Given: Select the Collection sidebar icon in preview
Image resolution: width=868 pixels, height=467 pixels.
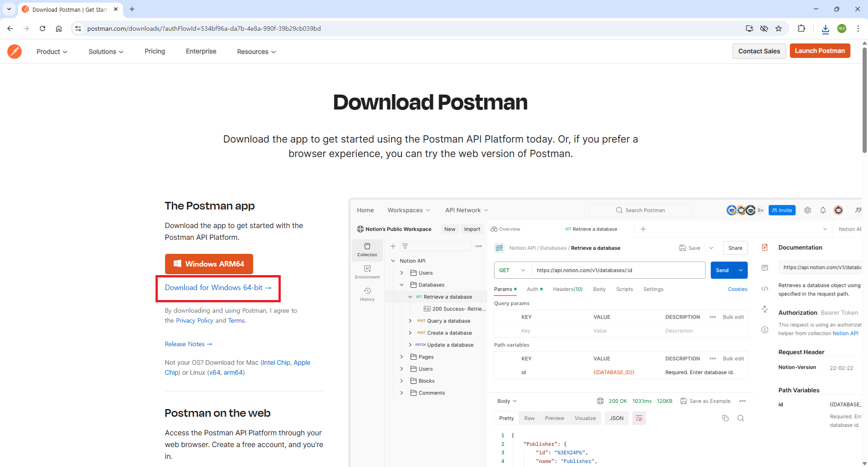Looking at the screenshot, I should 367,249.
